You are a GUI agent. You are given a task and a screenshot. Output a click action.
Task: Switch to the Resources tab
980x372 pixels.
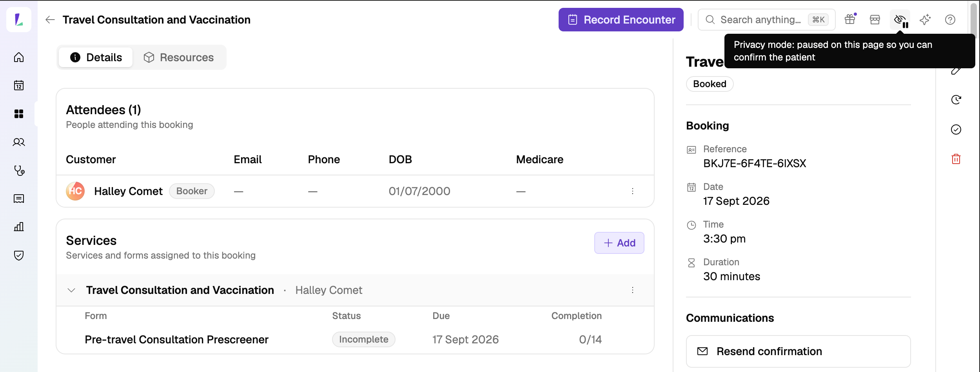tap(179, 57)
